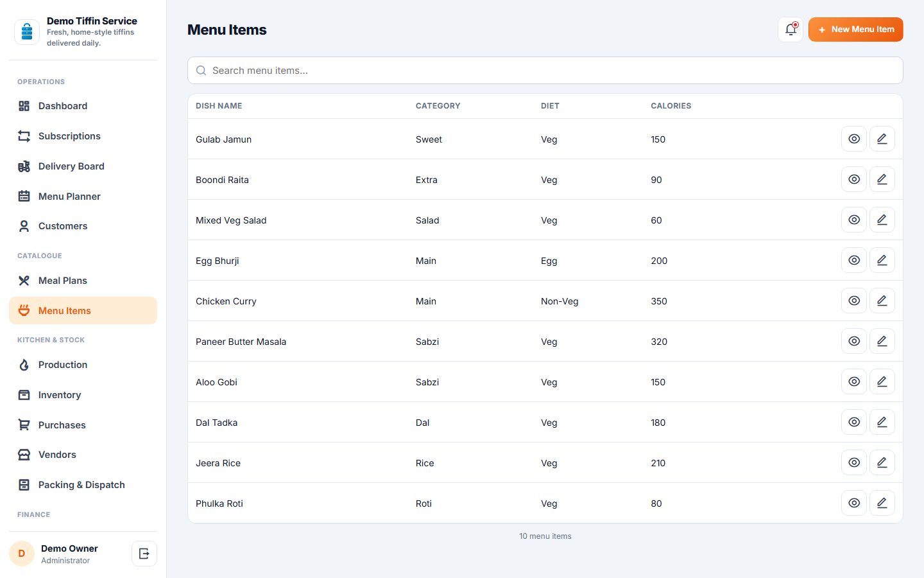Edit the Aloo Gobi item
924x578 pixels.
pyautogui.click(x=882, y=381)
